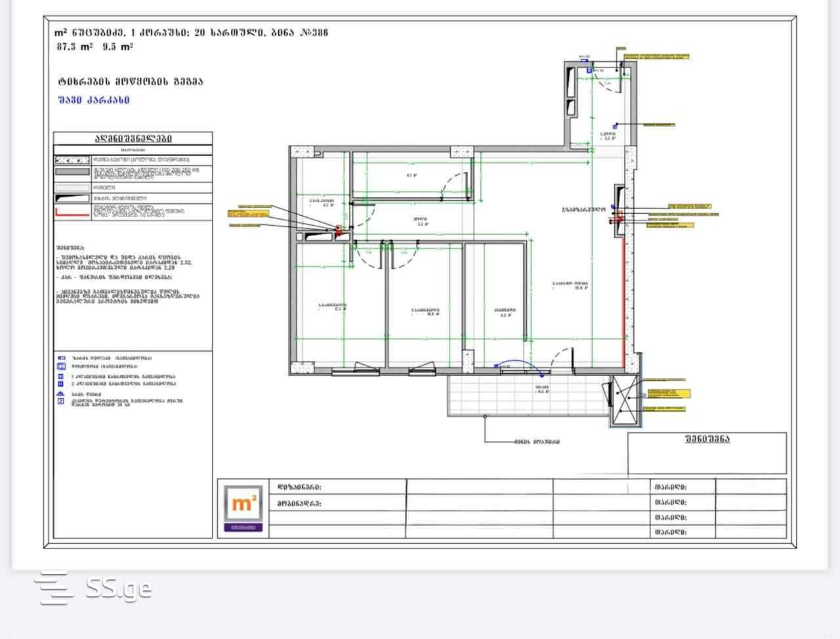The image size is (840, 639).
Task: Click the light gray legend swatch
Action: tap(72, 187)
